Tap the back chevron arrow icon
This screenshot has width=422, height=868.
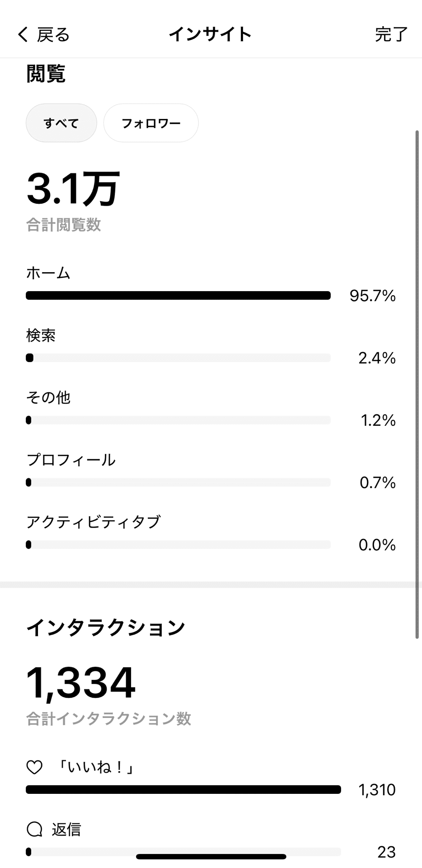click(23, 34)
